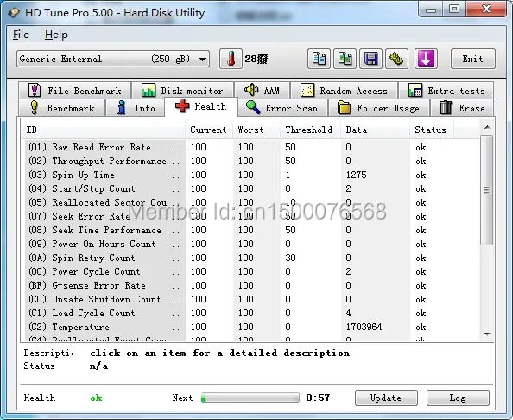Open the Help menu

pos(56,35)
